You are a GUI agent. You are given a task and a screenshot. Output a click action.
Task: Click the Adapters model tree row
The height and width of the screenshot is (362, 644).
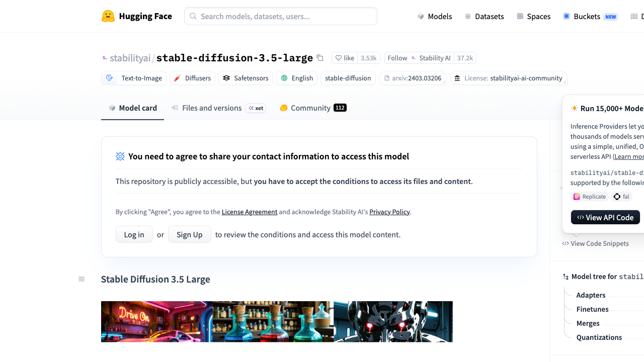coord(591,295)
